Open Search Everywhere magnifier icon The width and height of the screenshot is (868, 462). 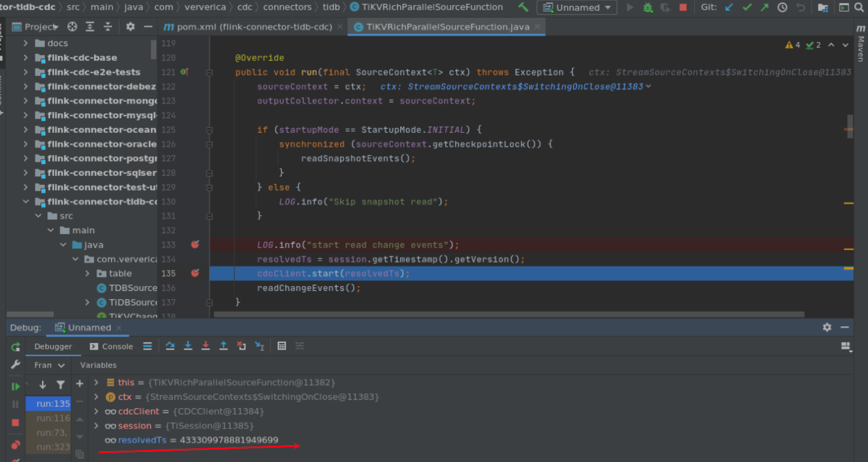pyautogui.click(x=860, y=8)
